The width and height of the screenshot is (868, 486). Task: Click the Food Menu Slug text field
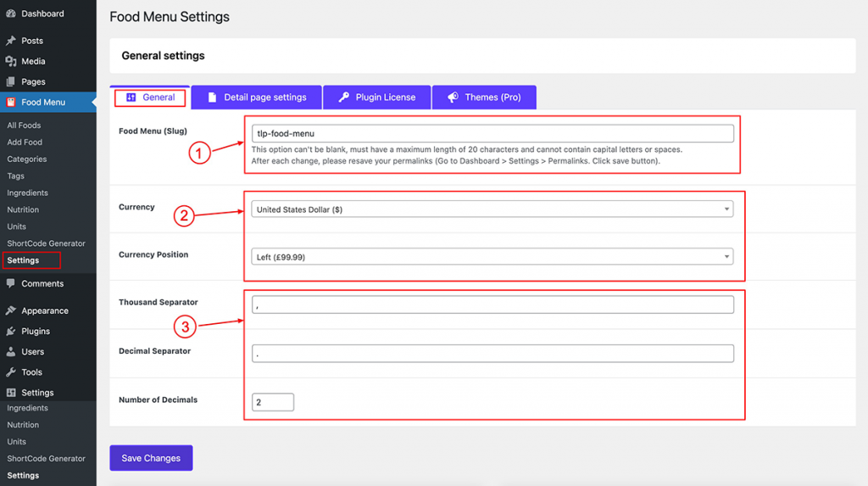pos(492,133)
